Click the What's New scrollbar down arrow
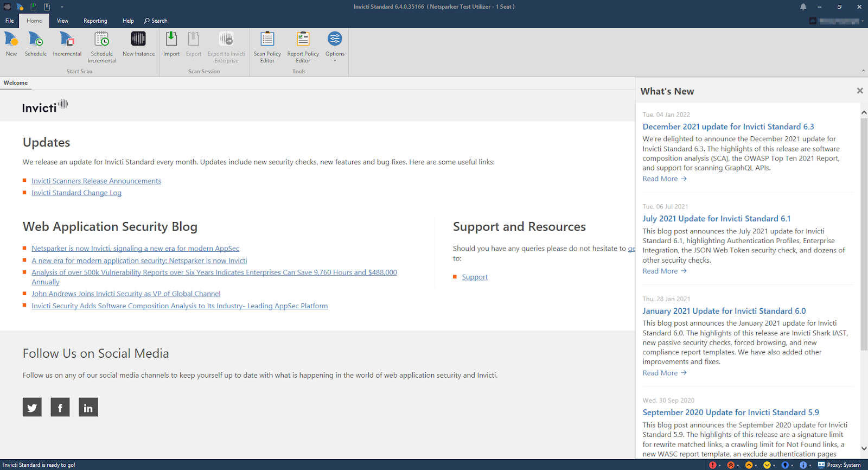The width and height of the screenshot is (868, 470). point(864,449)
